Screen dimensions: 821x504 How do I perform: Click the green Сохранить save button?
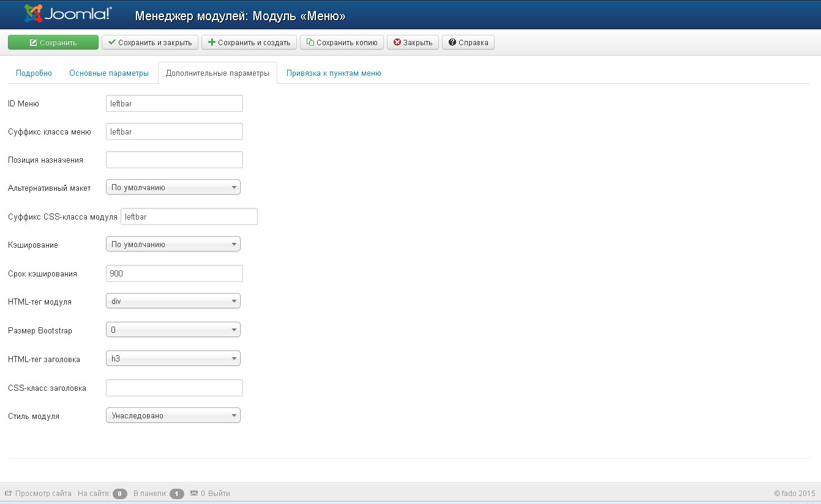(x=53, y=42)
